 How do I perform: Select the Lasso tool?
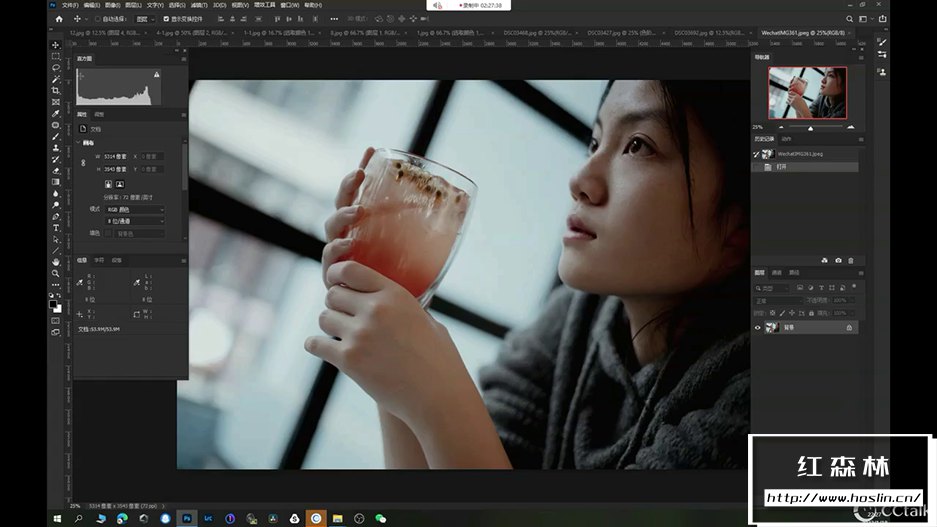pos(56,67)
